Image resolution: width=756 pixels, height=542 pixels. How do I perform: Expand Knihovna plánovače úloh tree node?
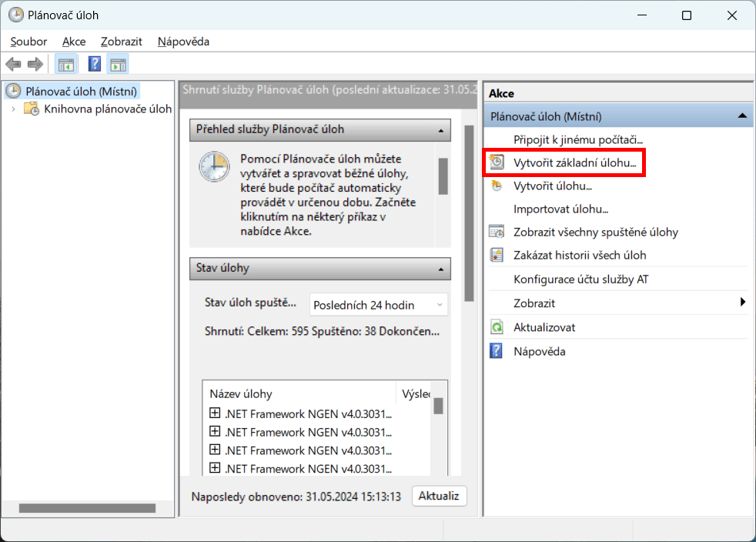13,109
